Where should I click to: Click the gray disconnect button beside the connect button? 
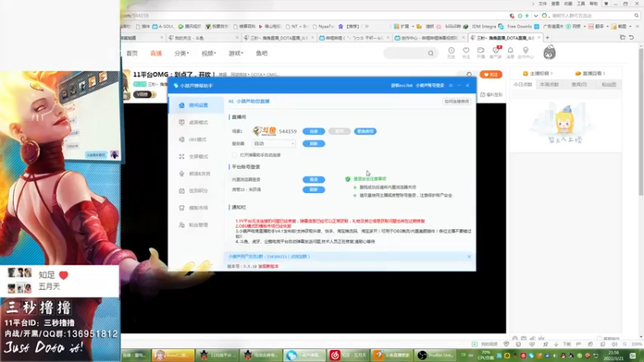[x=339, y=131]
